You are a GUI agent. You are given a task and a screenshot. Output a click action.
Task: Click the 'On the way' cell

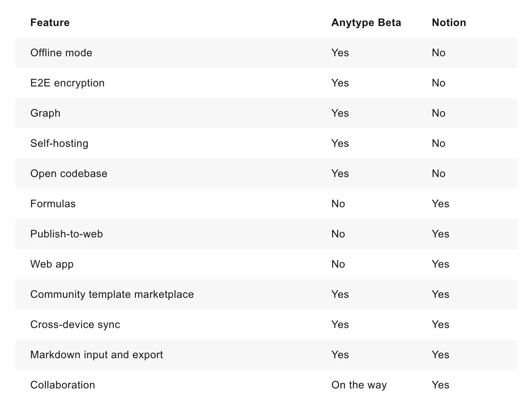(x=359, y=385)
